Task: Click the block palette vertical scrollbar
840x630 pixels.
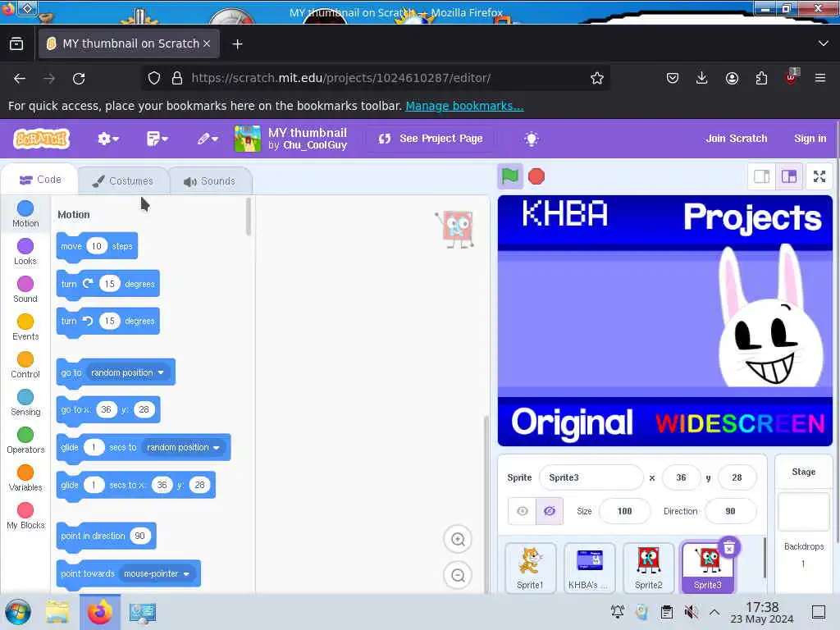Action: click(x=248, y=217)
